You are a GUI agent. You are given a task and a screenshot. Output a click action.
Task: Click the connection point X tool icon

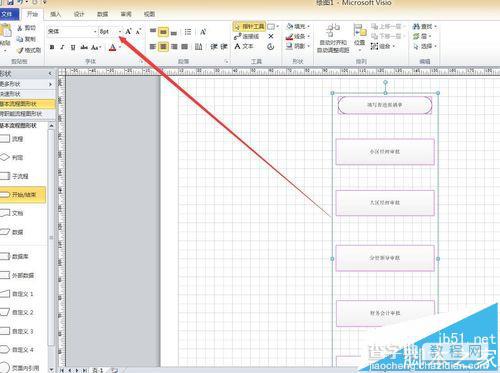tap(271, 36)
